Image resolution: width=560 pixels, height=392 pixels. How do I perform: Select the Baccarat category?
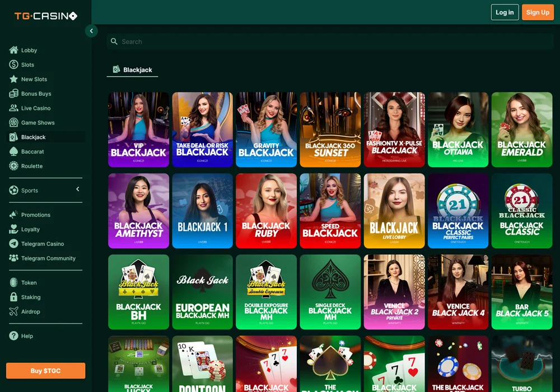tap(28, 151)
